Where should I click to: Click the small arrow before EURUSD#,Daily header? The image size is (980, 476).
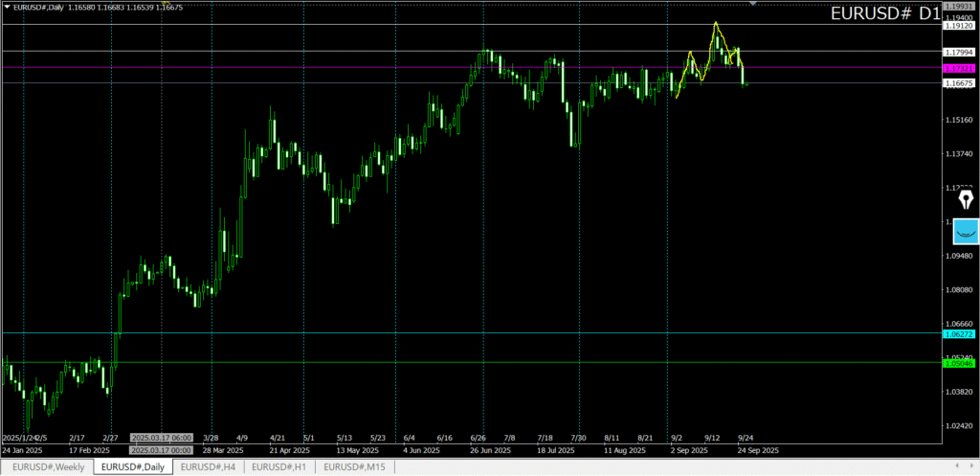[x=6, y=8]
